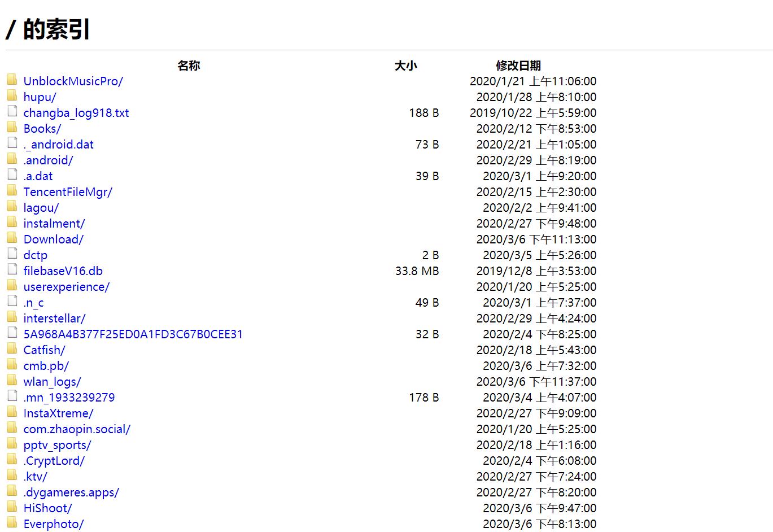This screenshot has width=773, height=532.
Task: Click folder icon next to Everphoto/
Action: (x=12, y=522)
